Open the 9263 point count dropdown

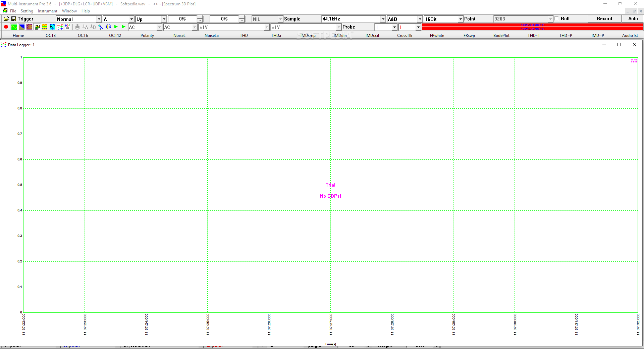[550, 19]
